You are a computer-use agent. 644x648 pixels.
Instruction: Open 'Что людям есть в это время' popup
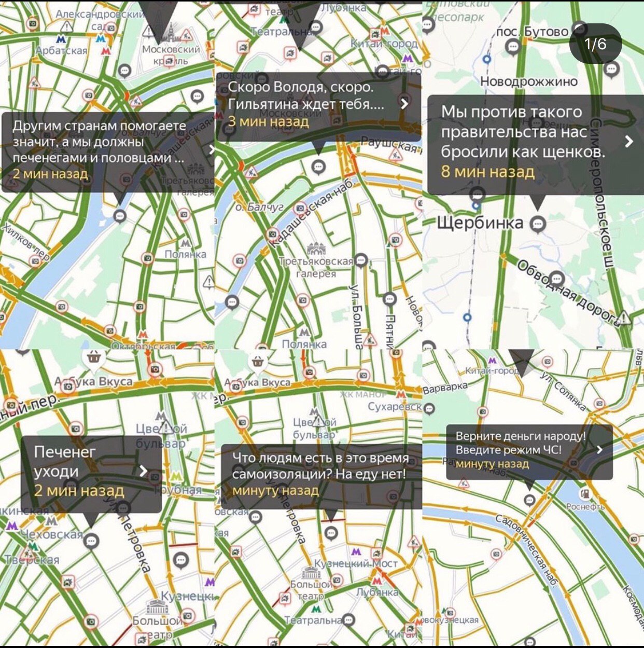pyautogui.click(x=321, y=476)
